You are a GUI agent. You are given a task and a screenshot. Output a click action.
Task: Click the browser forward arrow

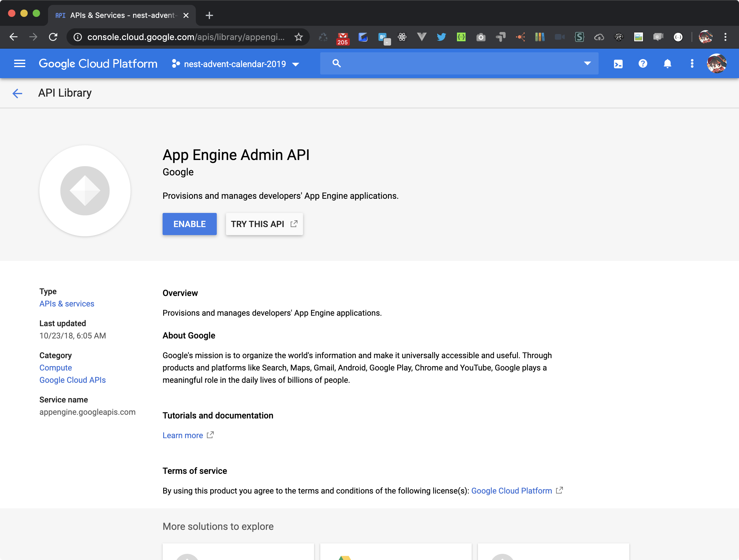point(33,37)
